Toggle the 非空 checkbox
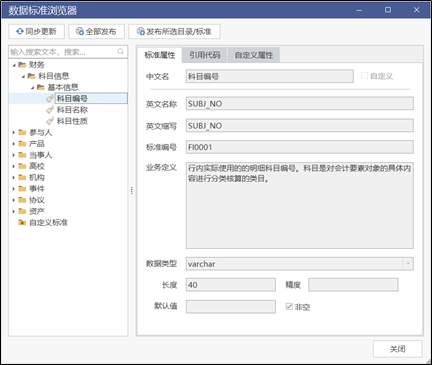 tap(289, 306)
